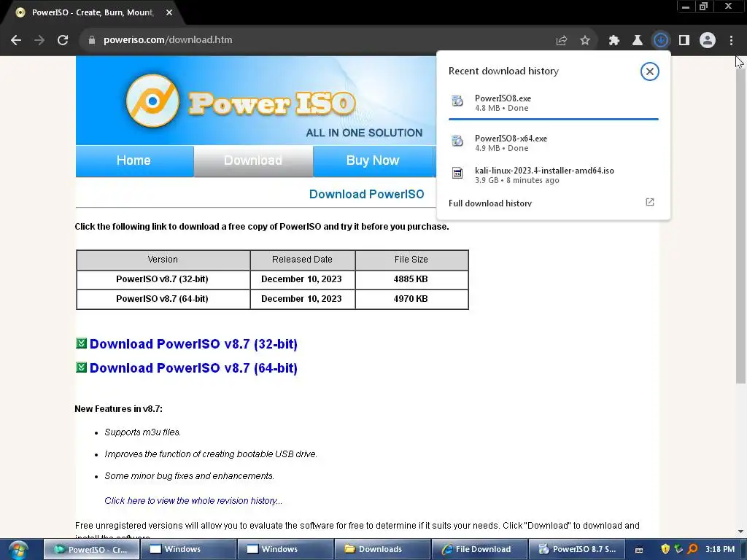Open the side panel icon

pos(684,41)
